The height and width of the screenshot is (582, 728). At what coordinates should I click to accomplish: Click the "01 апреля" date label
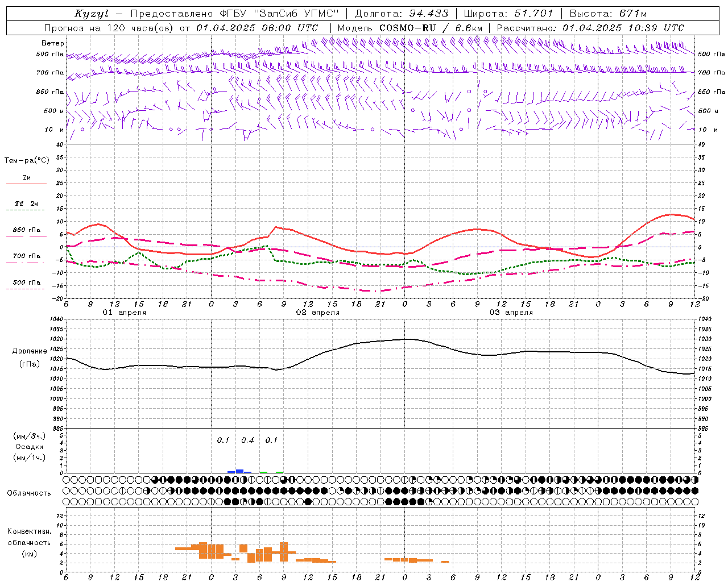(x=124, y=313)
